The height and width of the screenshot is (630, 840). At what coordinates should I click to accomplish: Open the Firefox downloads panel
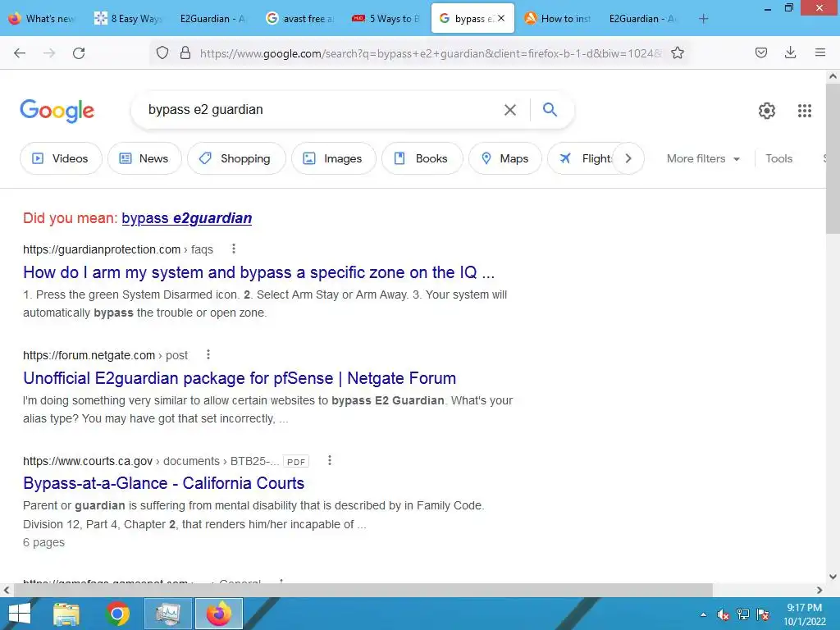pyautogui.click(x=790, y=52)
